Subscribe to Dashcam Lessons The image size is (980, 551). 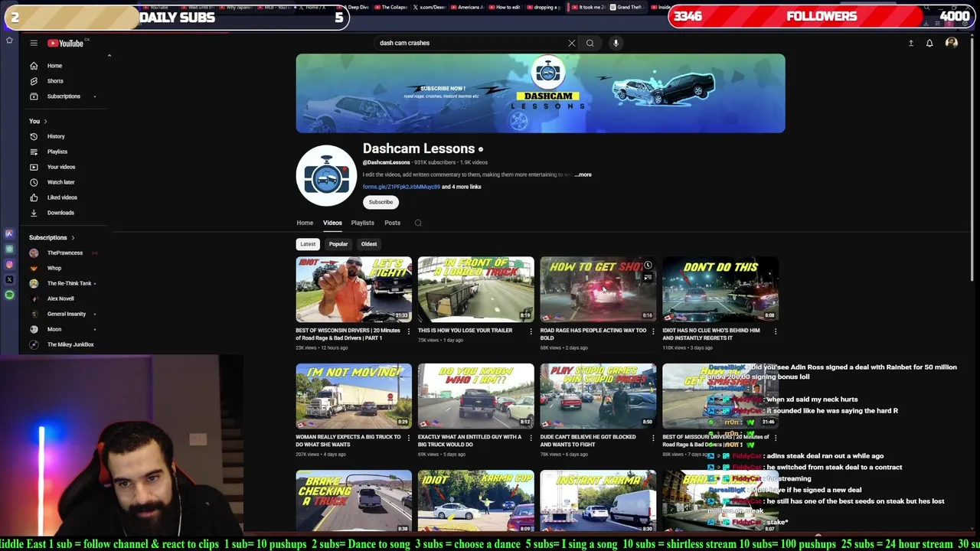pos(381,202)
